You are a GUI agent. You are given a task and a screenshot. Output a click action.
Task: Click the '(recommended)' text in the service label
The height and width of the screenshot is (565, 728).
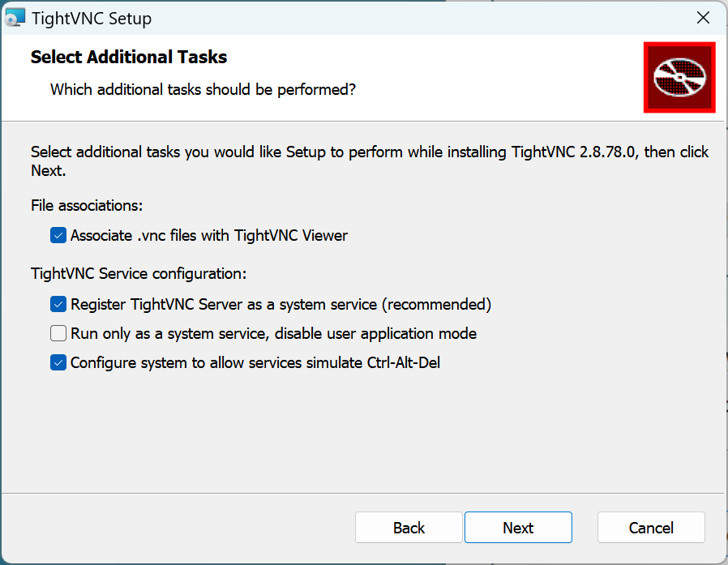(x=436, y=305)
